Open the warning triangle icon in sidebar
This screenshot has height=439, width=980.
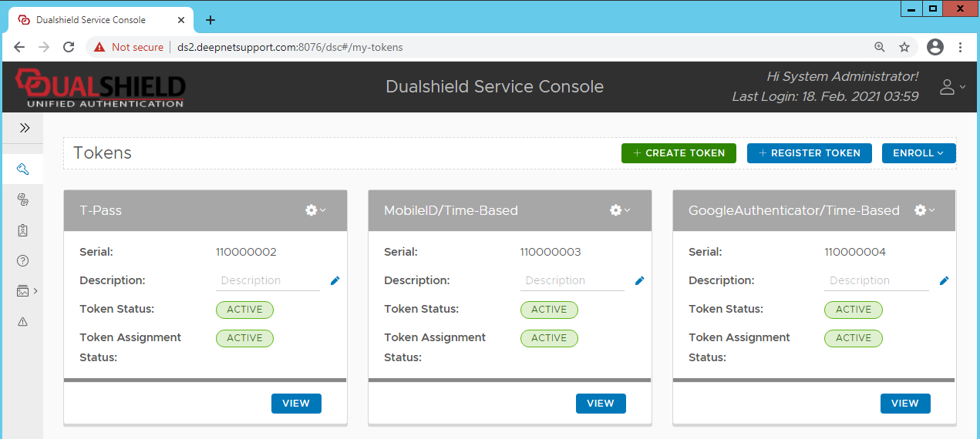(x=22, y=322)
